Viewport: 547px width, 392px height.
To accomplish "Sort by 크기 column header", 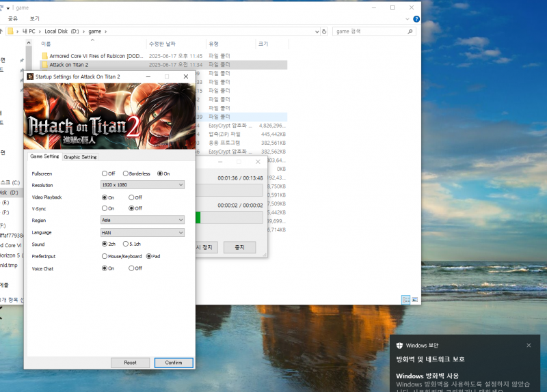I will (263, 44).
